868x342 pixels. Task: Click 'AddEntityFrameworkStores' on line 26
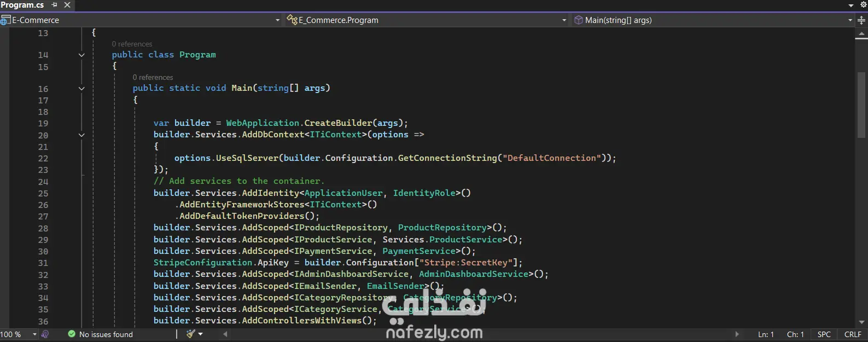coord(242,205)
